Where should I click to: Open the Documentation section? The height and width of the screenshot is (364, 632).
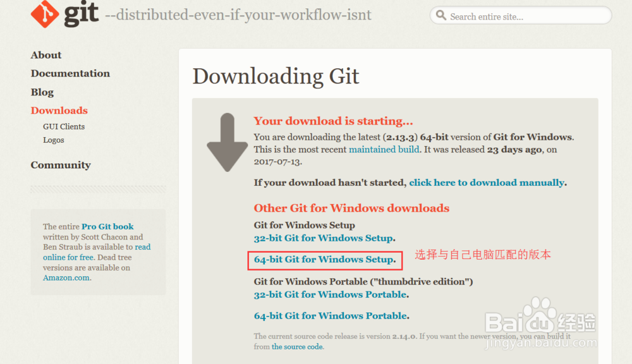click(x=70, y=73)
